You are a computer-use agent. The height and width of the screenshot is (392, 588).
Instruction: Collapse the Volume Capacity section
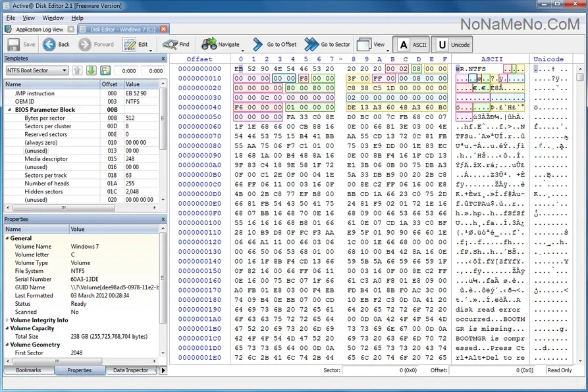click(7, 328)
